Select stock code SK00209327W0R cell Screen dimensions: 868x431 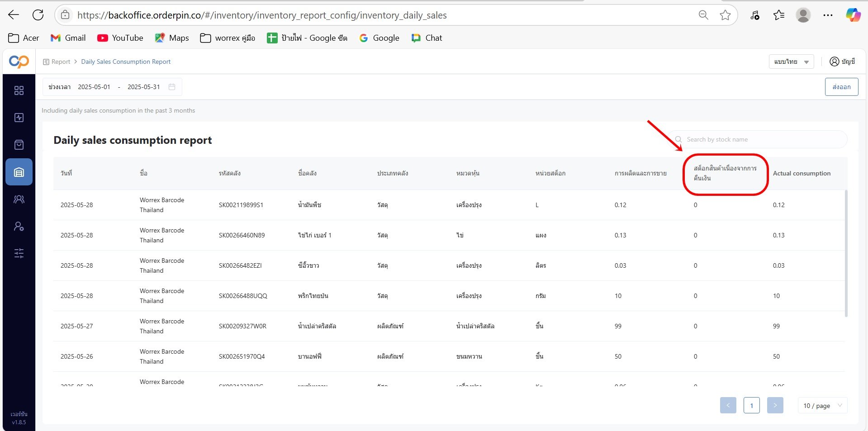point(242,326)
